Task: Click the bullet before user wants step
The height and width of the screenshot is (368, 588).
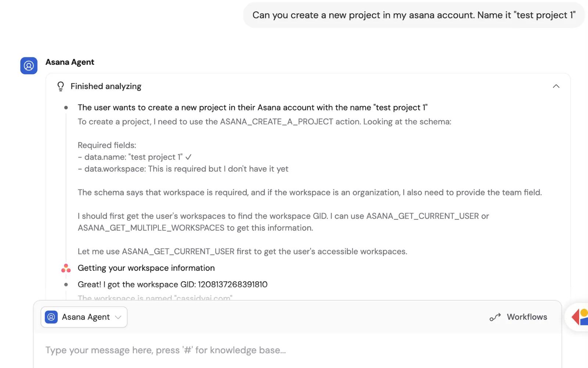Action: click(66, 108)
